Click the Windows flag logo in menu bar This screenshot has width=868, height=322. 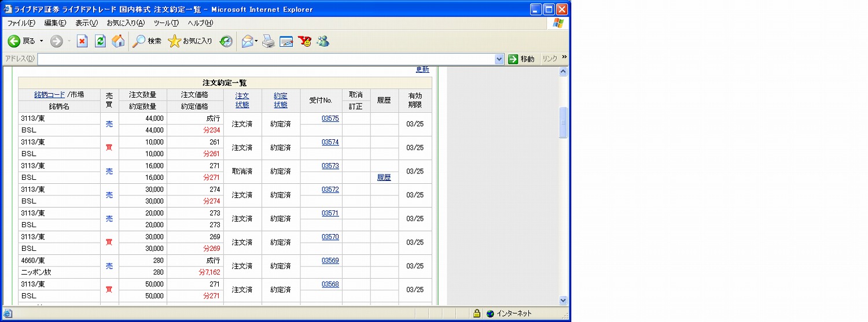[558, 23]
